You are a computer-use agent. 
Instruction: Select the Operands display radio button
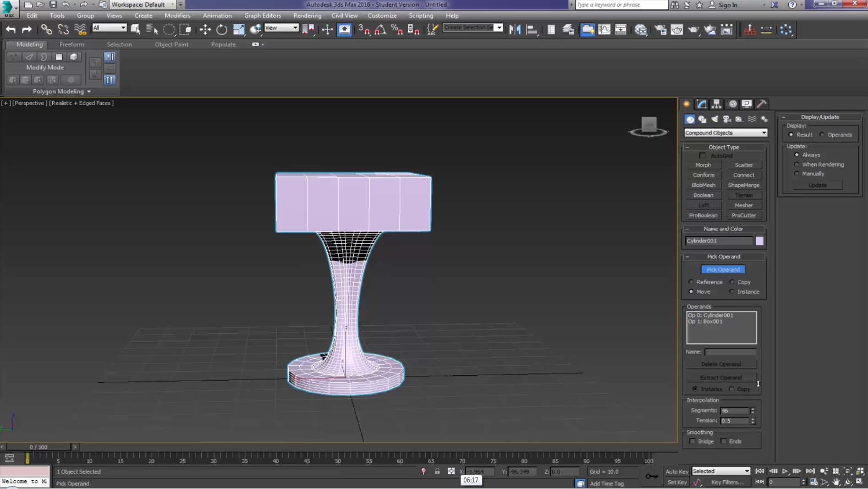pyautogui.click(x=822, y=135)
